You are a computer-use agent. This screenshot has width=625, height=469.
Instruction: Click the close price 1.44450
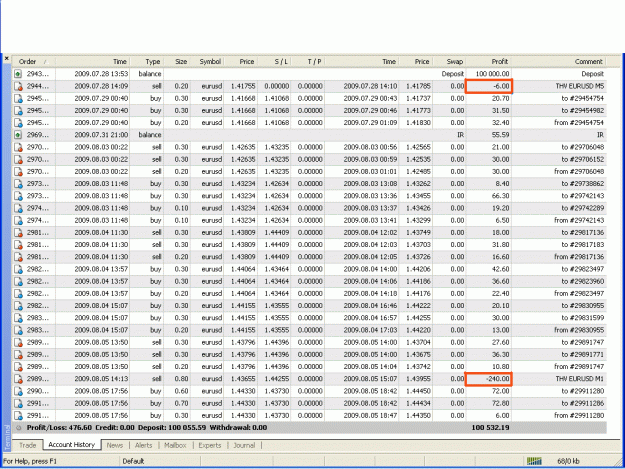pos(418,391)
